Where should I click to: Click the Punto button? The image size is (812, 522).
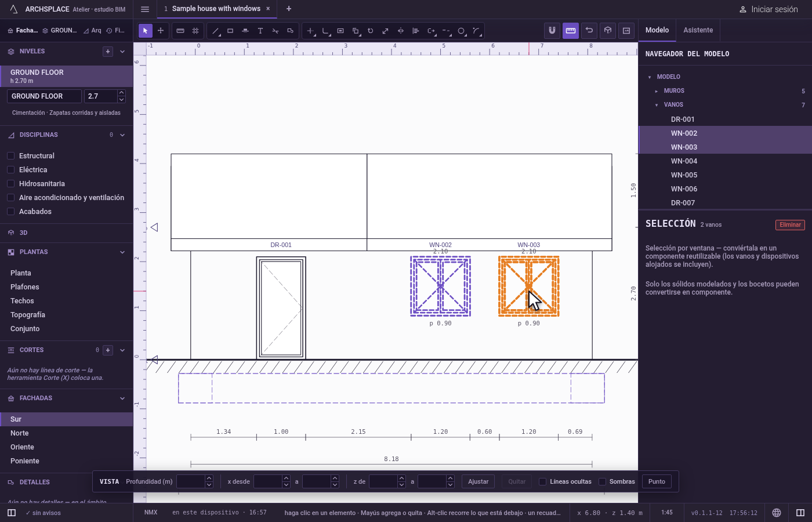pyautogui.click(x=657, y=482)
